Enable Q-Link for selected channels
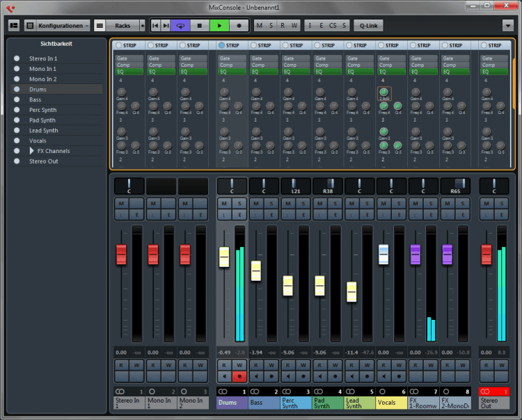522x420 pixels. pos(368,26)
